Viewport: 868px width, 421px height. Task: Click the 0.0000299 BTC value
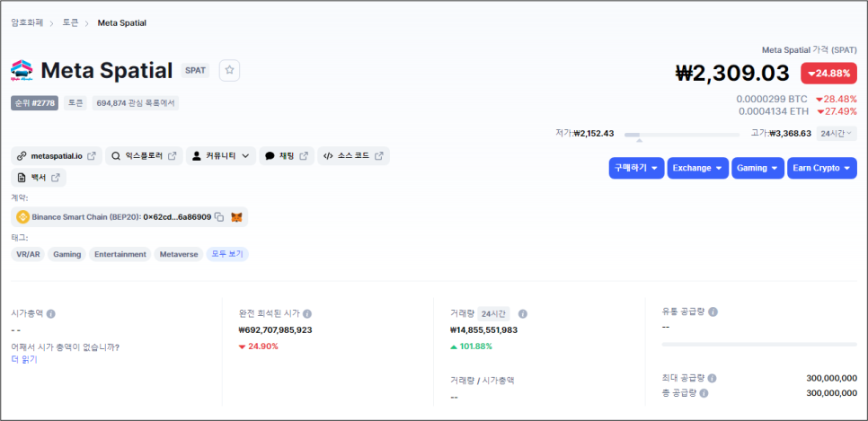click(772, 99)
